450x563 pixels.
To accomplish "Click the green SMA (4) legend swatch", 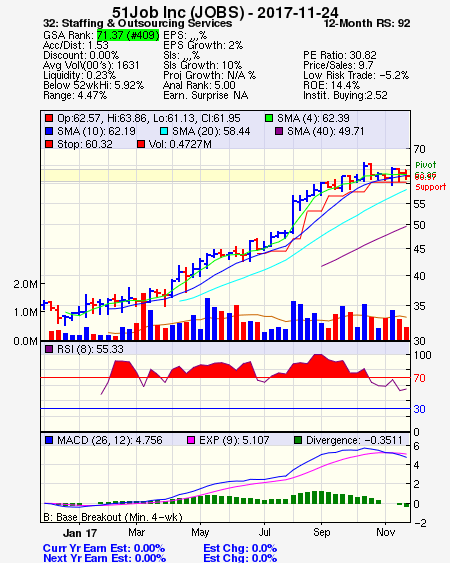I will click(x=269, y=118).
